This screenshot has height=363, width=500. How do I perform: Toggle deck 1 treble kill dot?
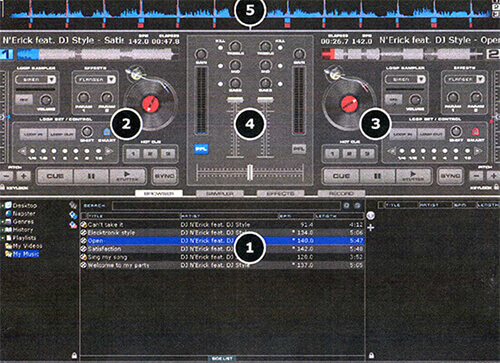[x=220, y=48]
